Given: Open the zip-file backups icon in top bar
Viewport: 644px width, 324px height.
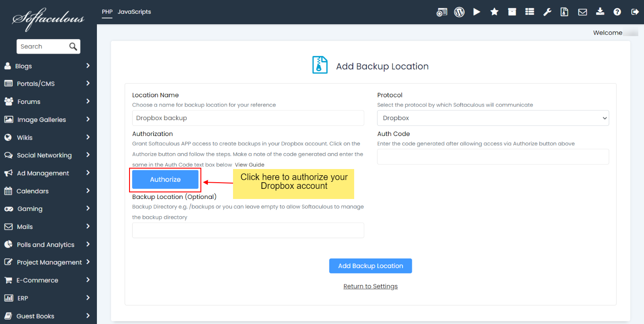Looking at the screenshot, I should [564, 12].
